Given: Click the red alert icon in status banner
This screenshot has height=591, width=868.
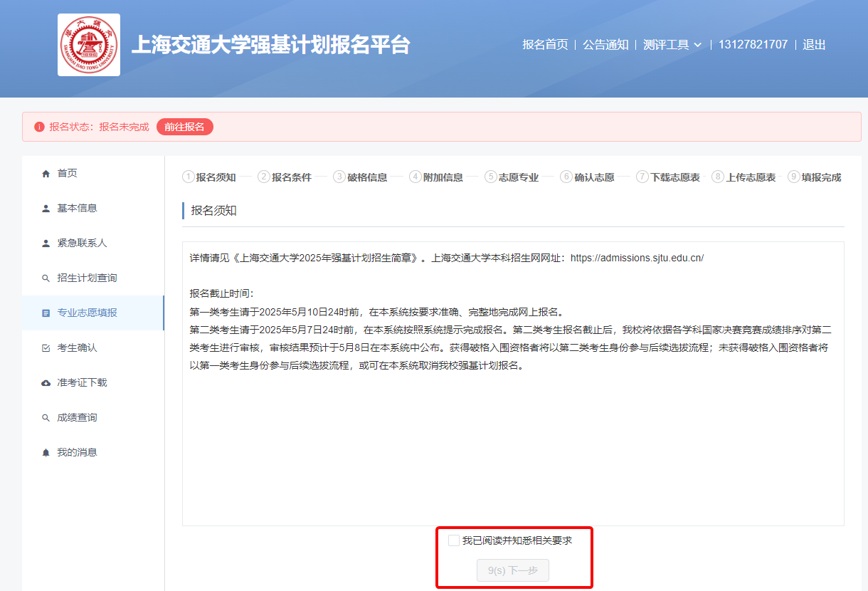Looking at the screenshot, I should click(x=39, y=127).
